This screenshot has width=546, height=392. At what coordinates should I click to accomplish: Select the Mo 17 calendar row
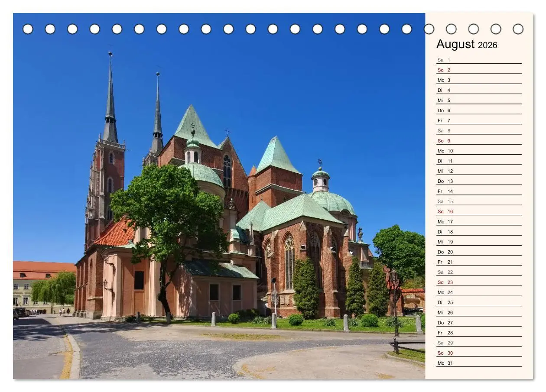pos(479,221)
